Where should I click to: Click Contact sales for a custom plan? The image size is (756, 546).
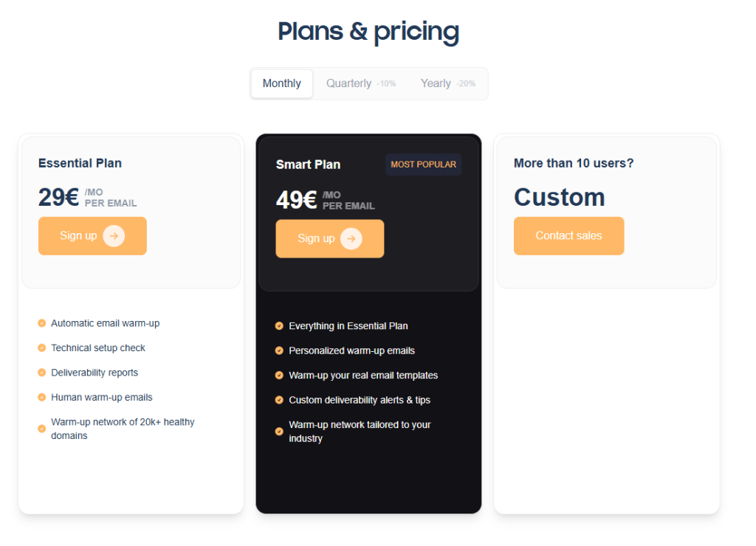[x=568, y=235]
